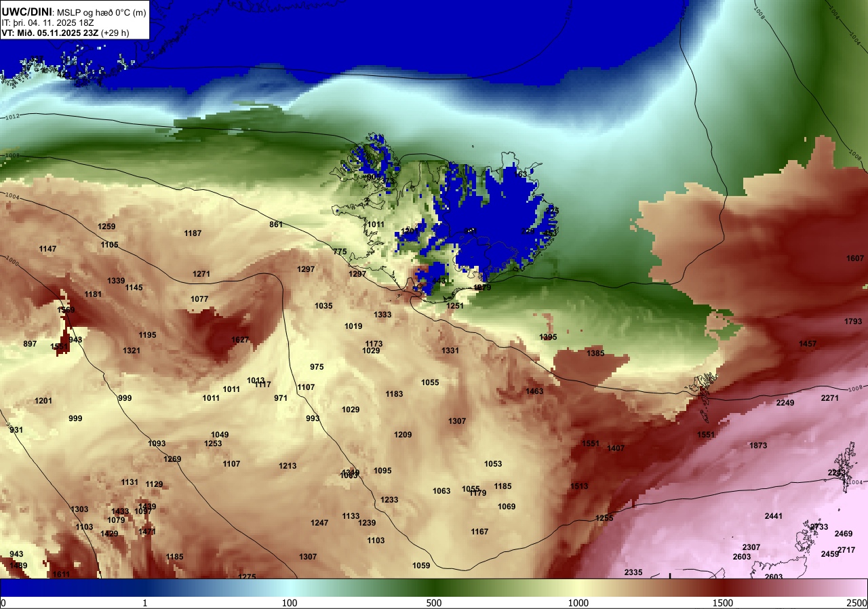Click the 1213 value
868x609 pixels.
[288, 466]
